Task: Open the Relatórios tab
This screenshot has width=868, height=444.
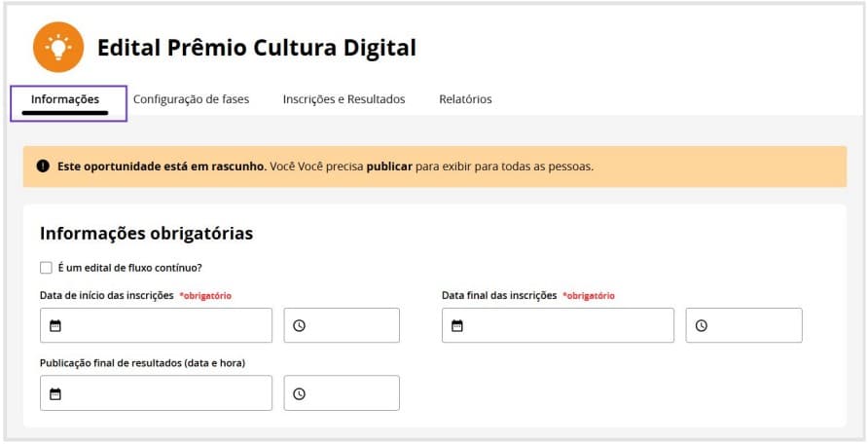Action: (x=465, y=99)
